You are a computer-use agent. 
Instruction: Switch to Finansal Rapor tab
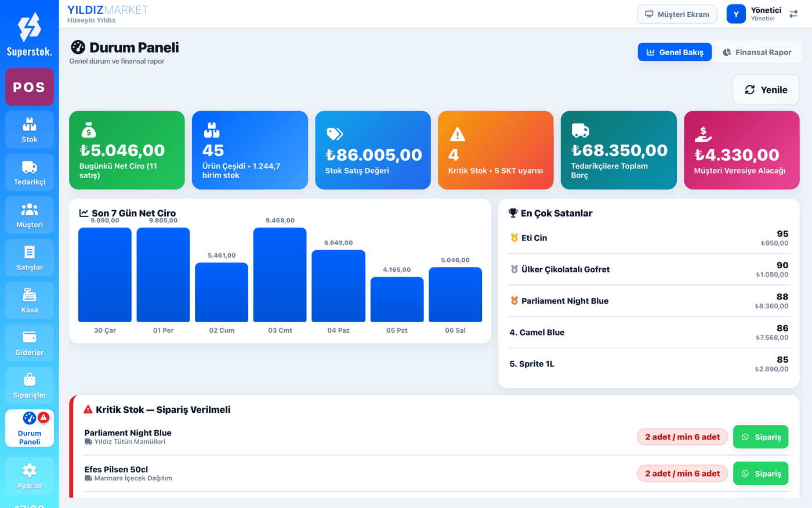[757, 52]
